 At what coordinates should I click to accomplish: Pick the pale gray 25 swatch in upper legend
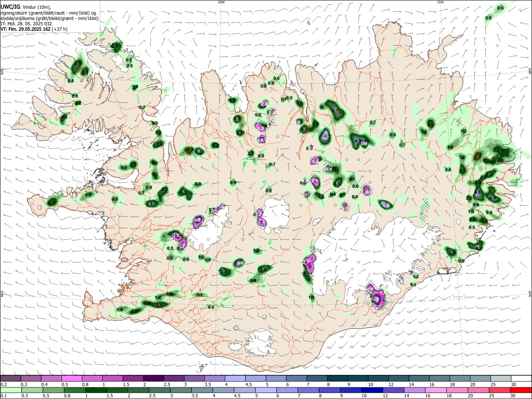501,378
